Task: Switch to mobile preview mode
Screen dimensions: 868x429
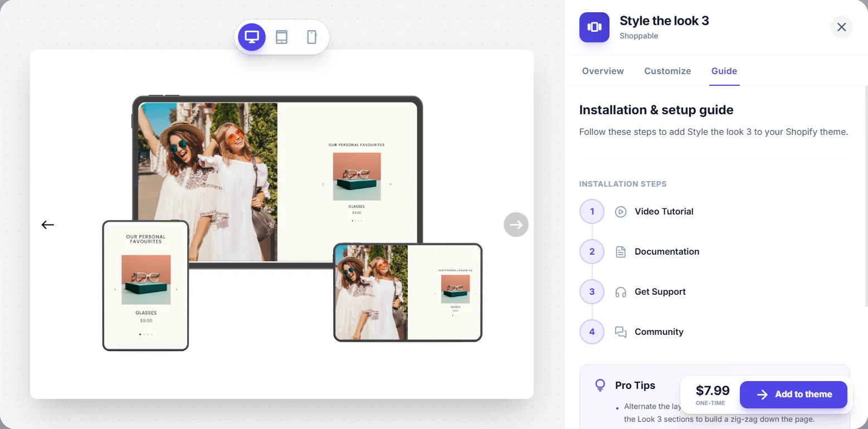Action: 312,37
